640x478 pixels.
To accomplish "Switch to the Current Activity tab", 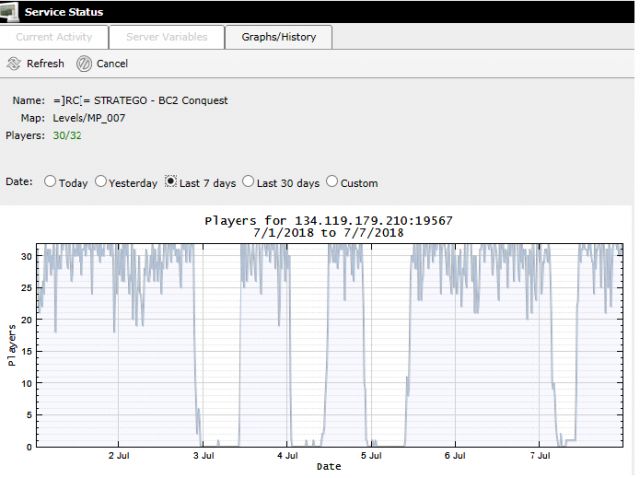I will (x=54, y=37).
